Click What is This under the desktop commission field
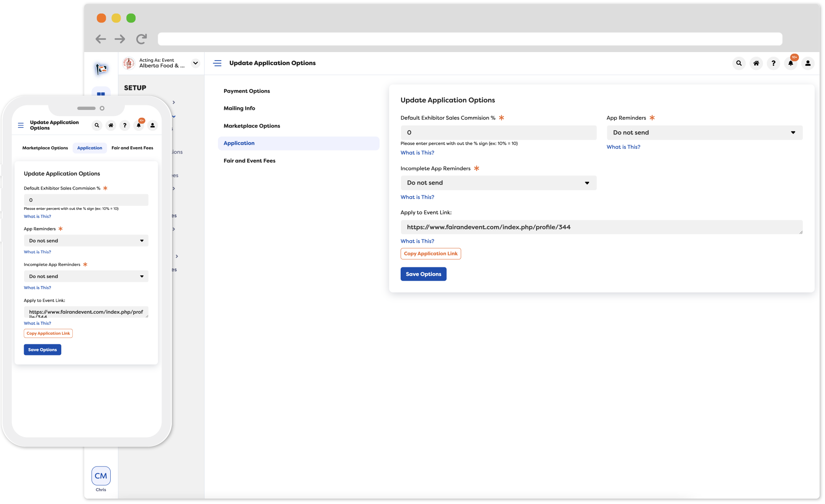Screen dimensions: 825x504 (x=417, y=152)
